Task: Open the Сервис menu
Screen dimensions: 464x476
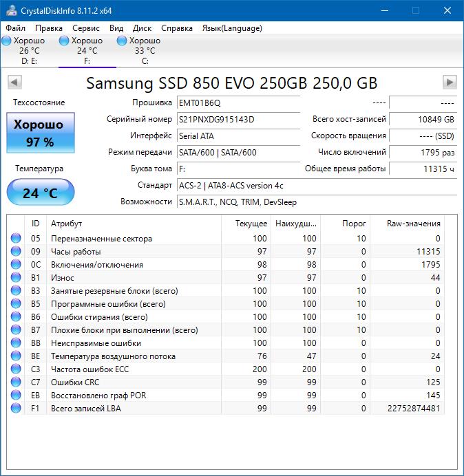Action: pos(86,28)
